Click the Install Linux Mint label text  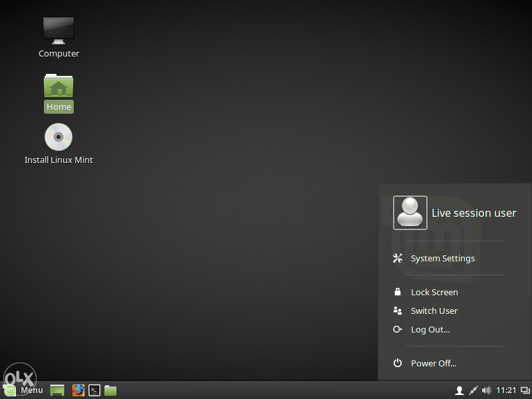click(x=59, y=160)
